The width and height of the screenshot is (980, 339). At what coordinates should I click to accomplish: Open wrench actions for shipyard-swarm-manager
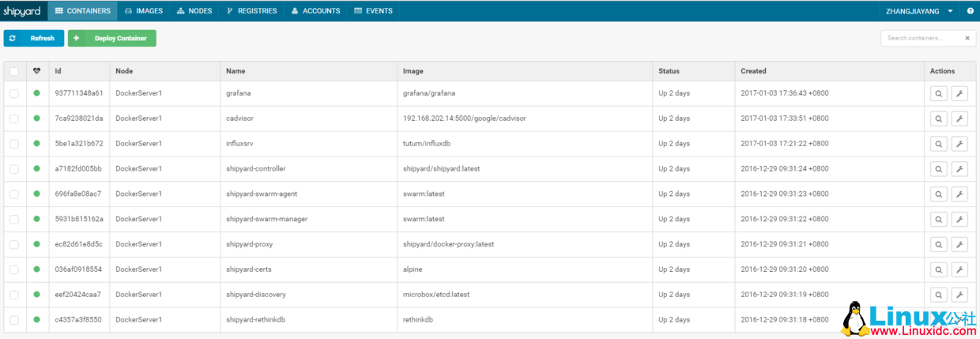tap(959, 220)
